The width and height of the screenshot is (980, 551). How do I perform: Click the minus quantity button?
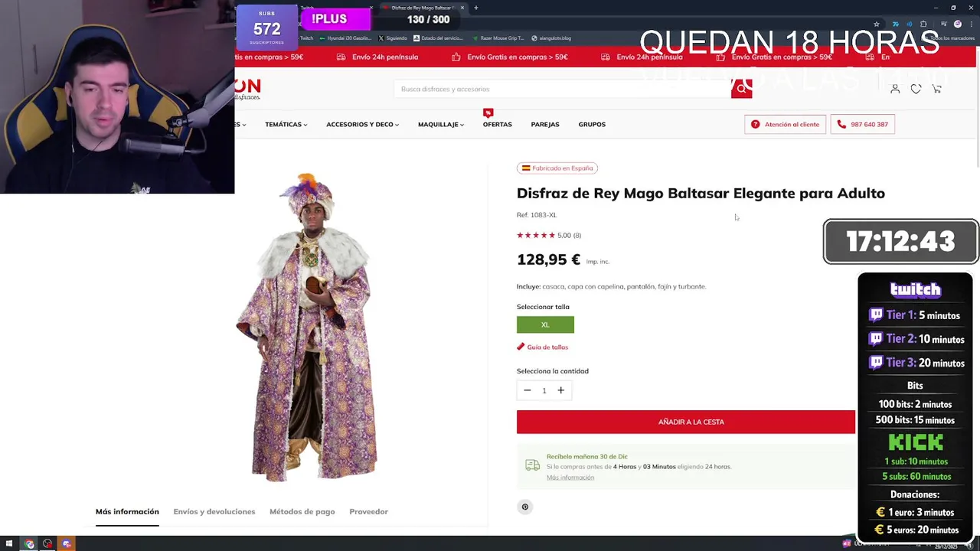point(528,390)
